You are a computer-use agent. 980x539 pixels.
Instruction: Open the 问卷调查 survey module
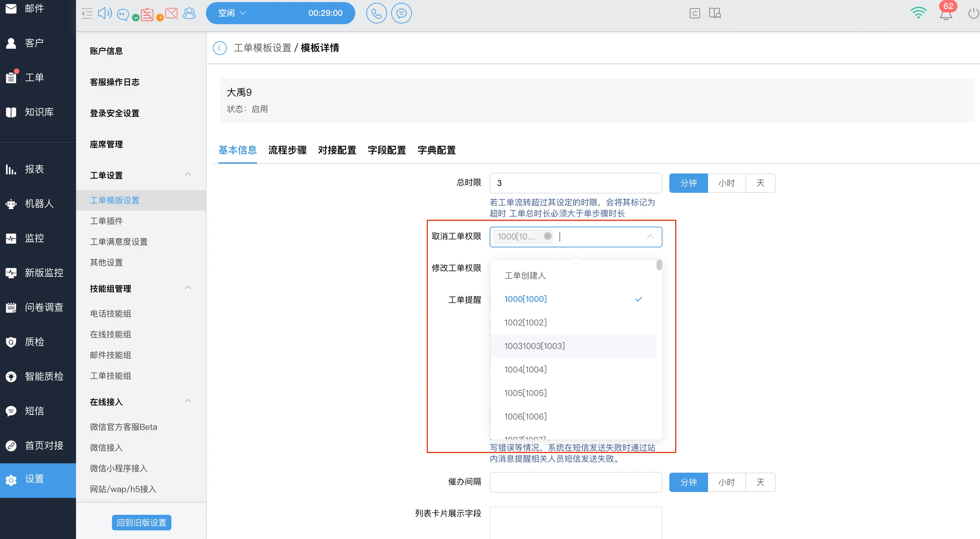38,308
